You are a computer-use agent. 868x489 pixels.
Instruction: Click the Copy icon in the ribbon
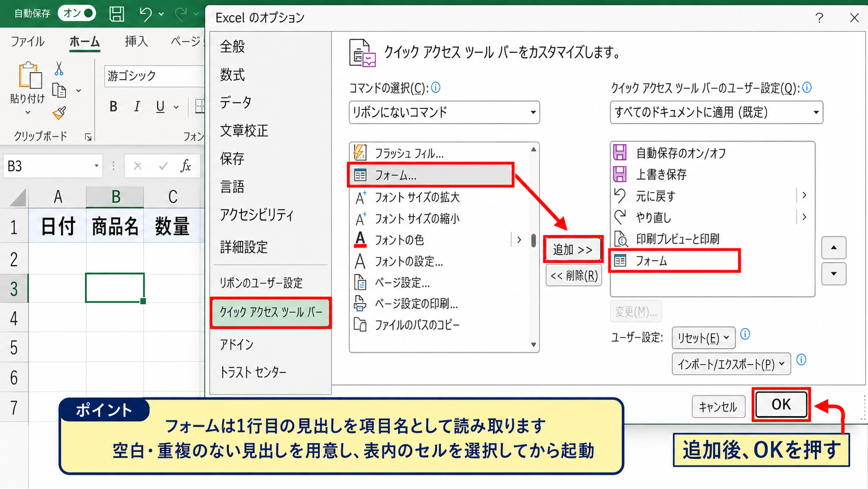(x=59, y=90)
